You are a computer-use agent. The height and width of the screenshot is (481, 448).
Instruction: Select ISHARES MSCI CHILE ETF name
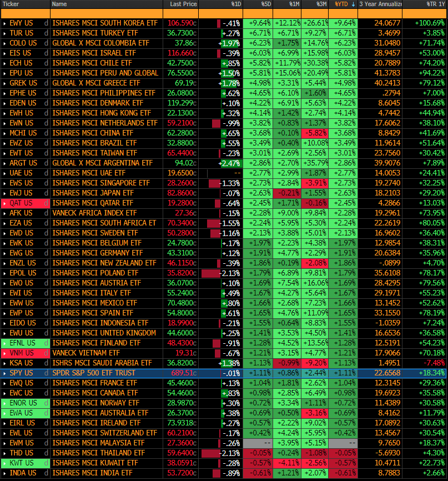click(92, 63)
